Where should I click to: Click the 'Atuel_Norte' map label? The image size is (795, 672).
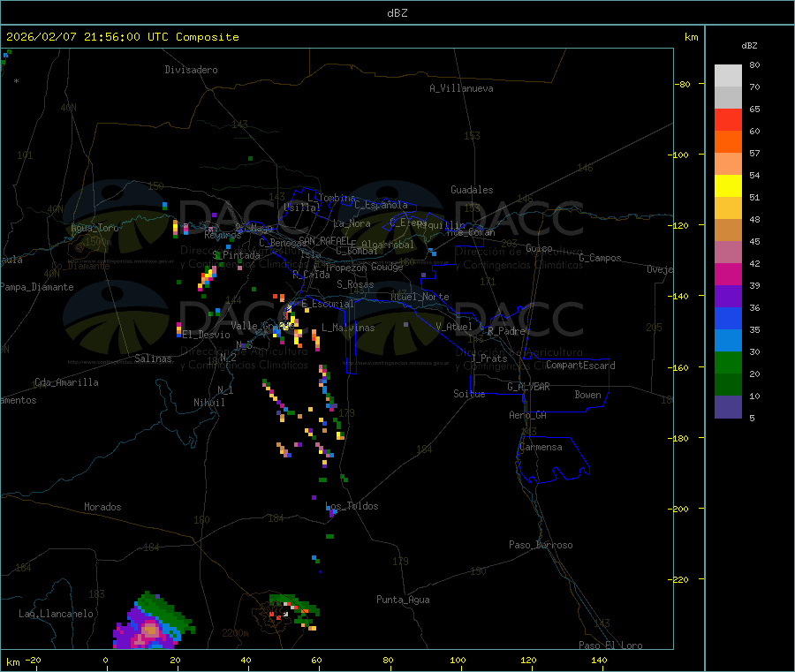pos(420,297)
